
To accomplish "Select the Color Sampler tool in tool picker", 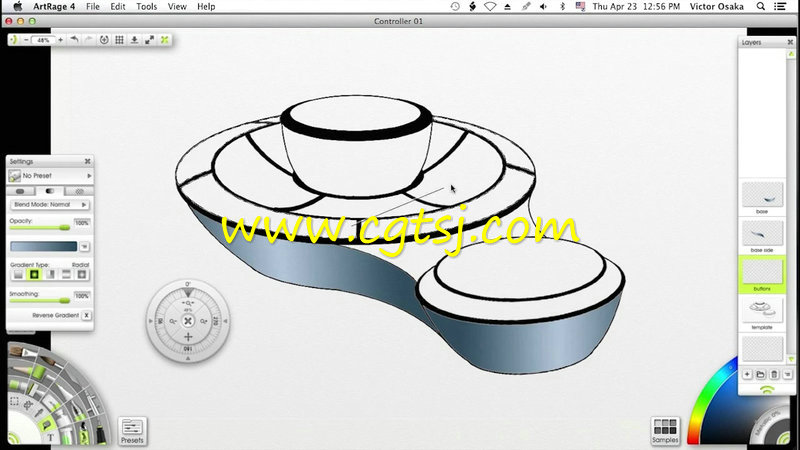I will point(38,413).
